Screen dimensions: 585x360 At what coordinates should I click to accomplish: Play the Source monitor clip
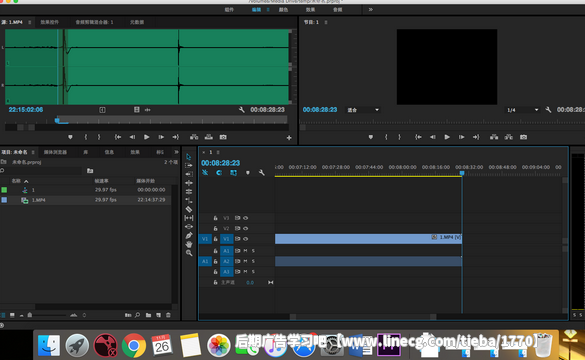click(x=147, y=137)
